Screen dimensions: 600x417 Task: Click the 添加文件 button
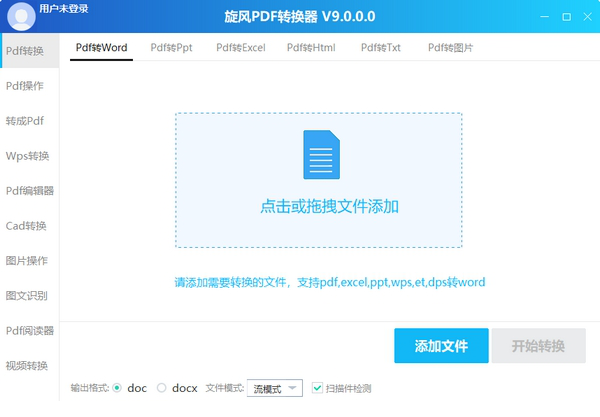coord(441,345)
